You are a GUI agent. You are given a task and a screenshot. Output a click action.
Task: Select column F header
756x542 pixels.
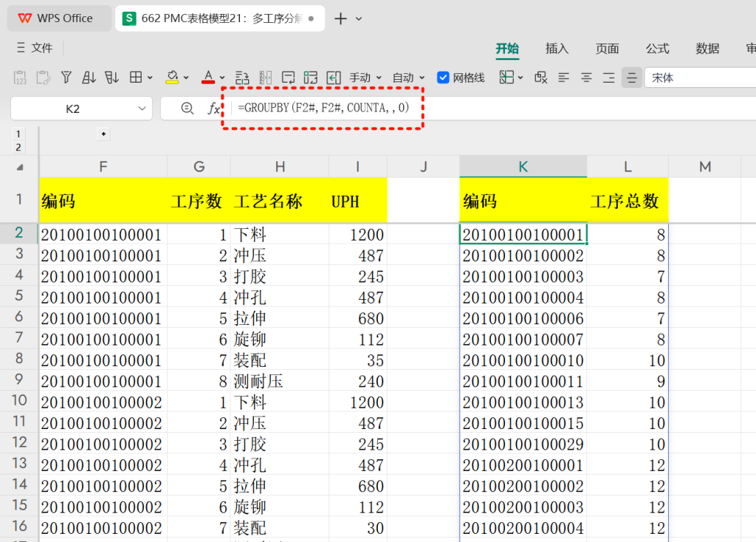(103, 167)
